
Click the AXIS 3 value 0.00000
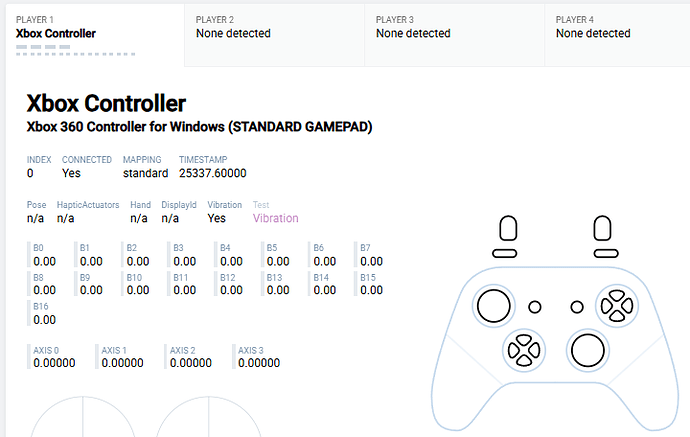259,363
